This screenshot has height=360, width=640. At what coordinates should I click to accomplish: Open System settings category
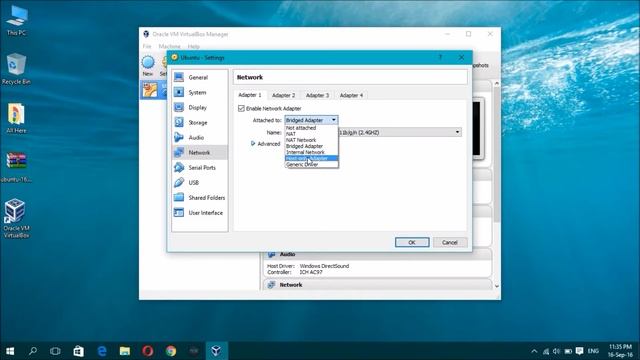199,93
